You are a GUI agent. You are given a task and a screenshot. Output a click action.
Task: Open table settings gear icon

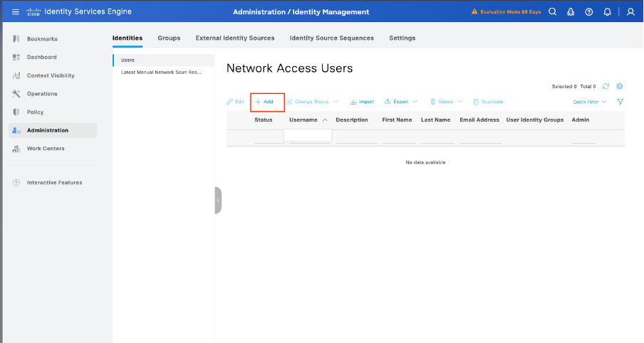619,86
